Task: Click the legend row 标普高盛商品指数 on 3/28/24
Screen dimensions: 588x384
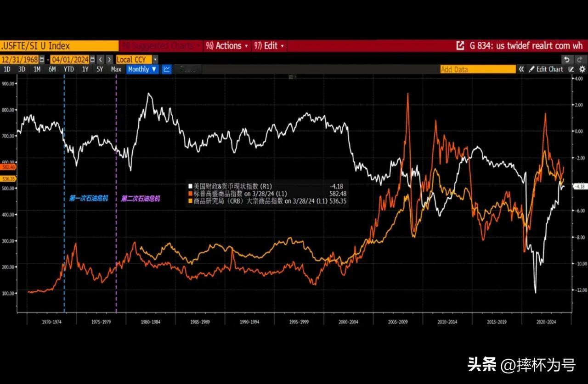Action: (267, 194)
